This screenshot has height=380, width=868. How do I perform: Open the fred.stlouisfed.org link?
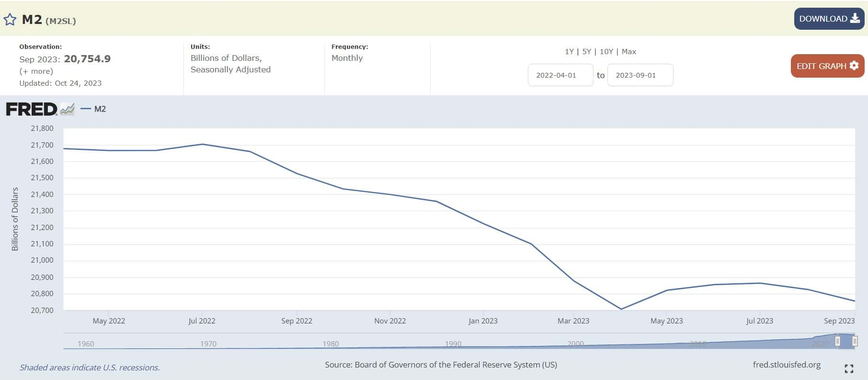pos(787,365)
